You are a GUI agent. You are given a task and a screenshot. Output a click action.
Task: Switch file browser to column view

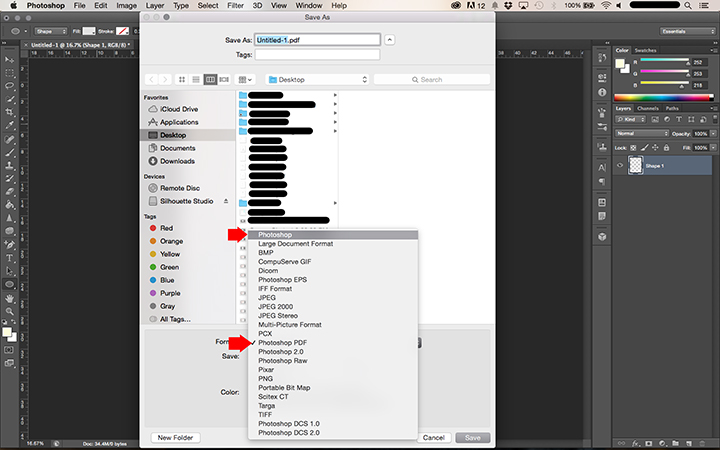click(210, 79)
